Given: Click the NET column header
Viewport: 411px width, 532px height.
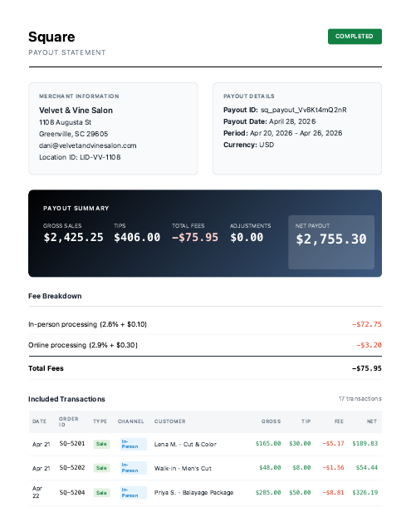Looking at the screenshot, I should click(372, 421).
